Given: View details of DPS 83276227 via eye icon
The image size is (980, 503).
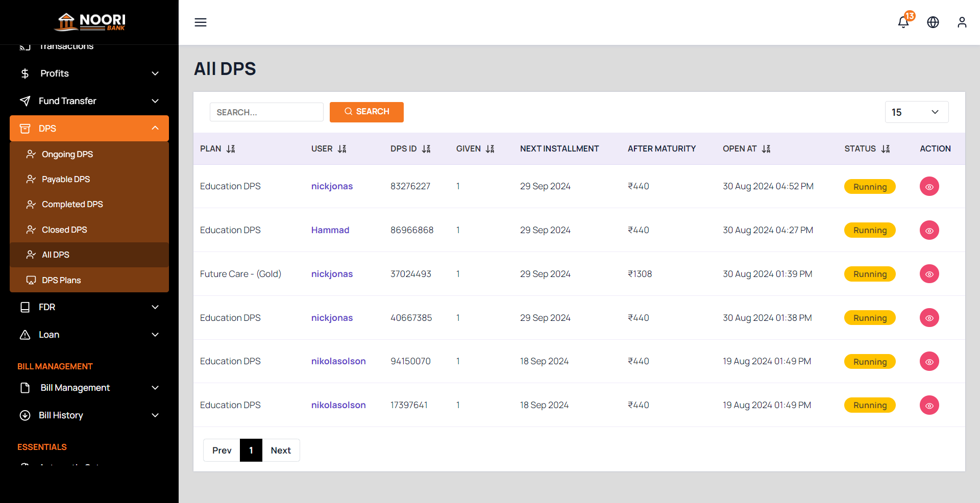Looking at the screenshot, I should pos(929,186).
